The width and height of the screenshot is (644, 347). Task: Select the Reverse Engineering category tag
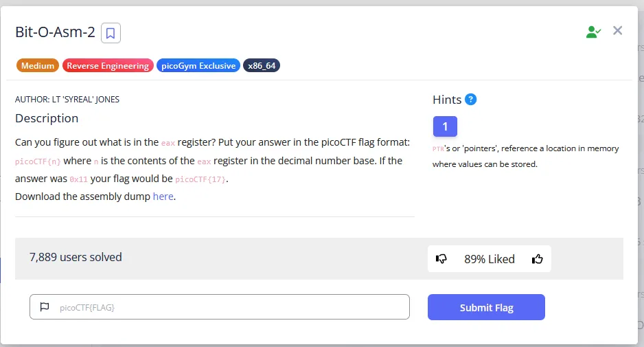coord(108,66)
